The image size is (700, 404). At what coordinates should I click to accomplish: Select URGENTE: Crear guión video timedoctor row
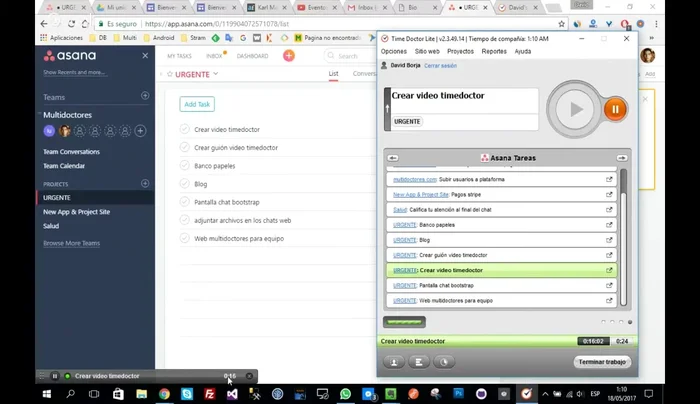point(501,255)
